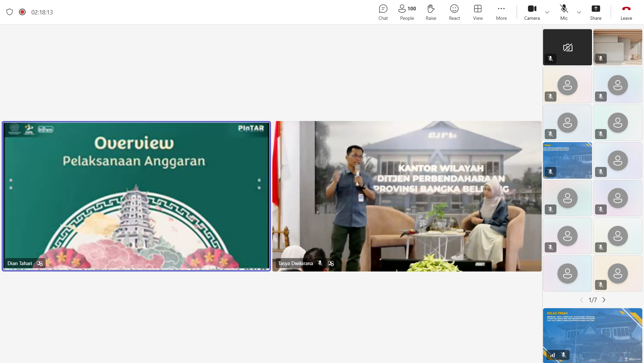This screenshot has height=363, width=644.
Task: Select the participant tile with room interior background
Action: (x=618, y=47)
